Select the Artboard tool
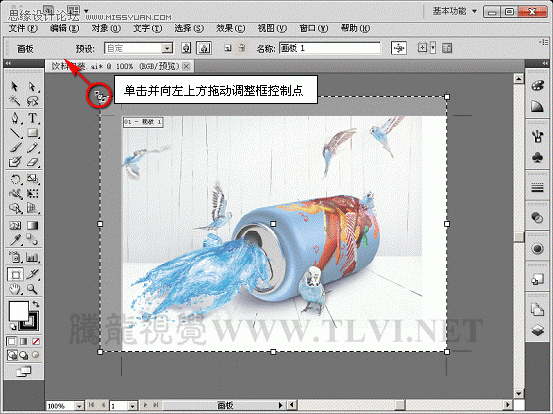 (x=15, y=274)
